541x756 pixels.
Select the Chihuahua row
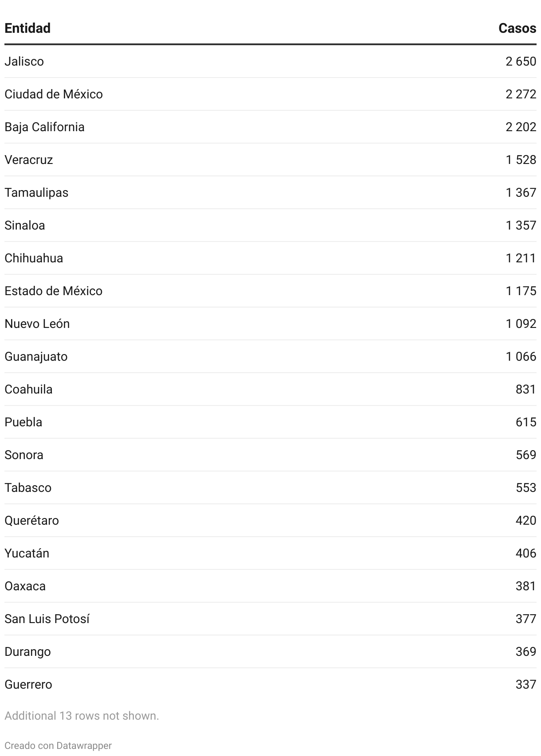click(x=270, y=258)
